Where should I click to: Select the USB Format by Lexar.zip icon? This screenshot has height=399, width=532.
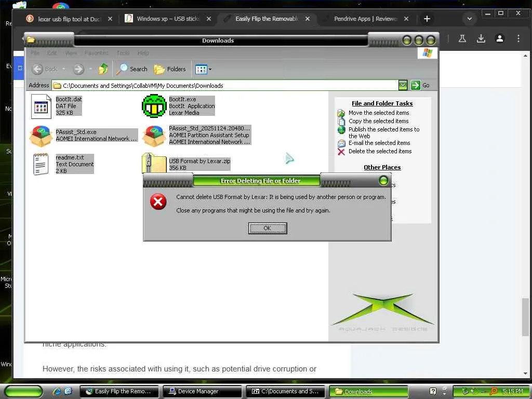(x=154, y=164)
